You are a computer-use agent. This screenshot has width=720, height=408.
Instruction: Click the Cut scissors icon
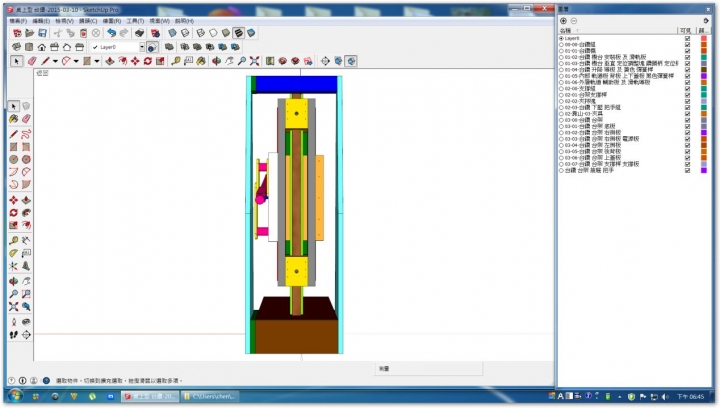(57, 33)
